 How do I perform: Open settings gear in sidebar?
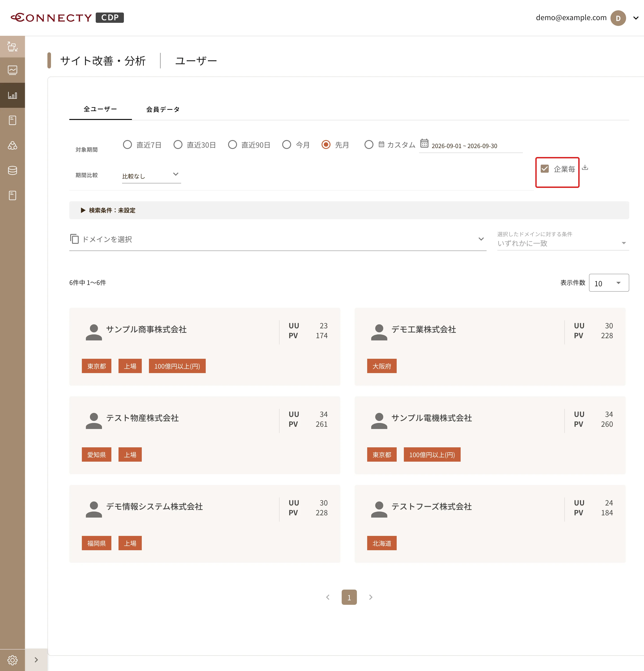(12, 660)
